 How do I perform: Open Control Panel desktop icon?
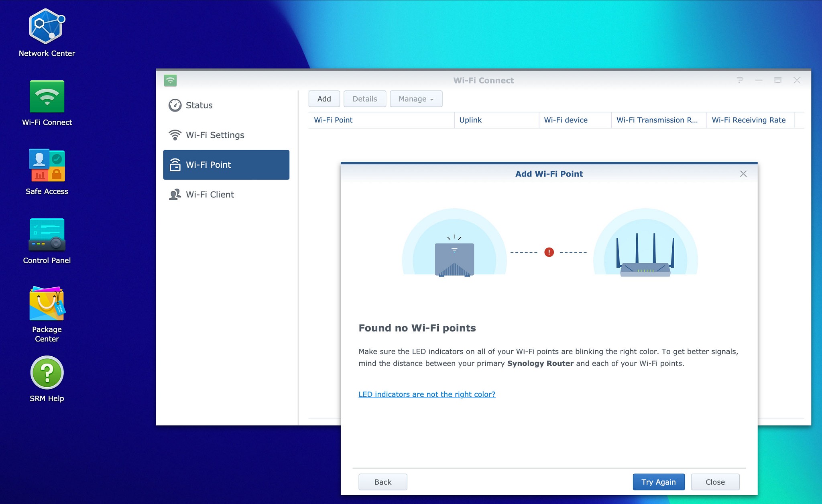pyautogui.click(x=47, y=235)
